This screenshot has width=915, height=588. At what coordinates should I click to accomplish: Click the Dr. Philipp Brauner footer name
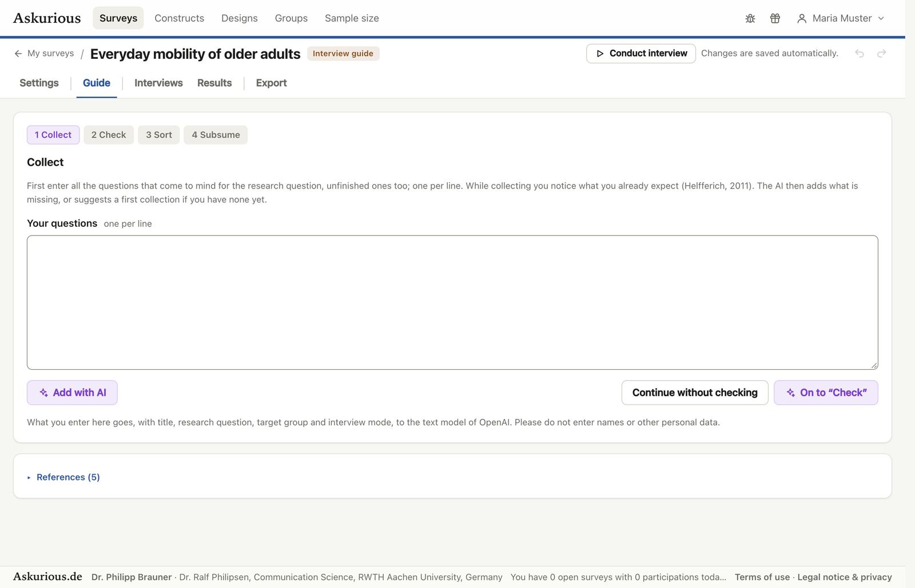132,577
